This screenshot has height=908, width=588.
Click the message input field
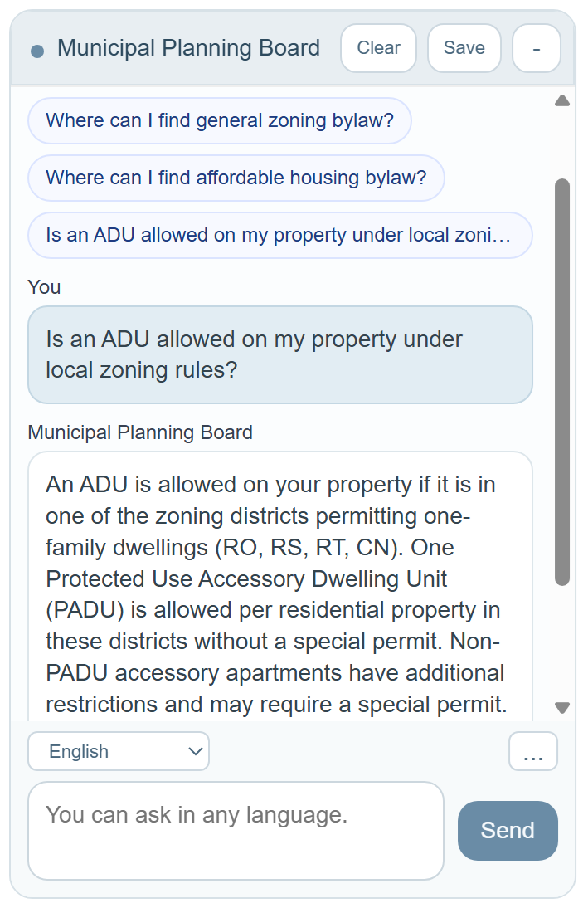[236, 830]
